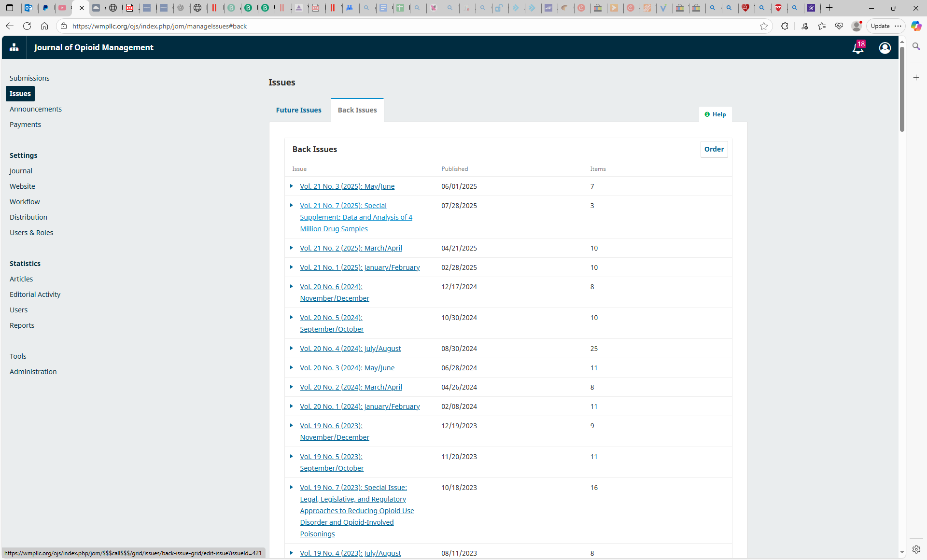Expand the Vol. 20 No. 6 November/December row
This screenshot has width=927, height=560.
(x=292, y=286)
